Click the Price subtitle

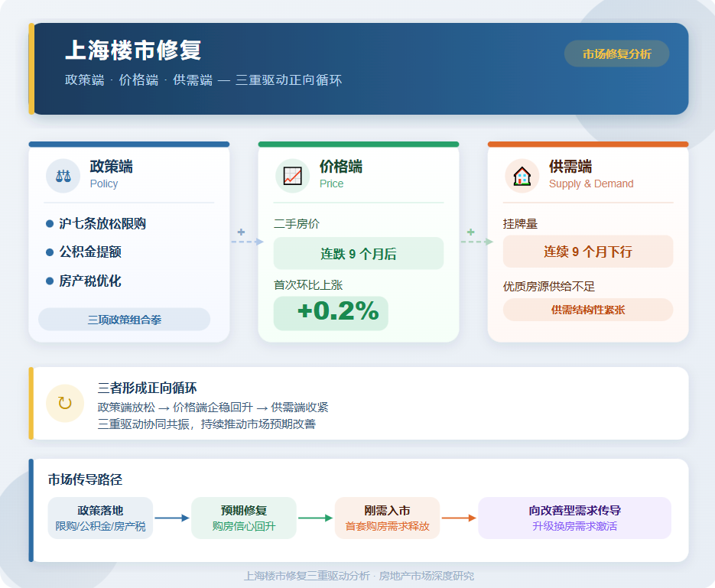point(332,184)
